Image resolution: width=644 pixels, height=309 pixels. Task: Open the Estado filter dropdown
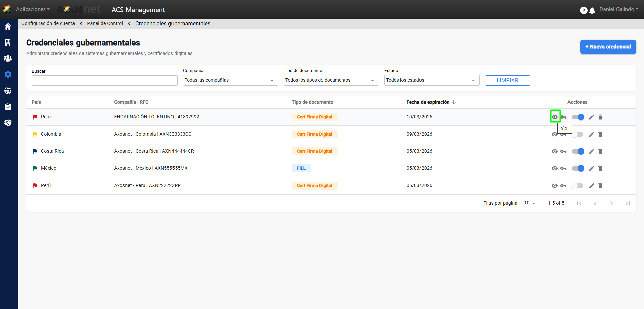point(432,80)
